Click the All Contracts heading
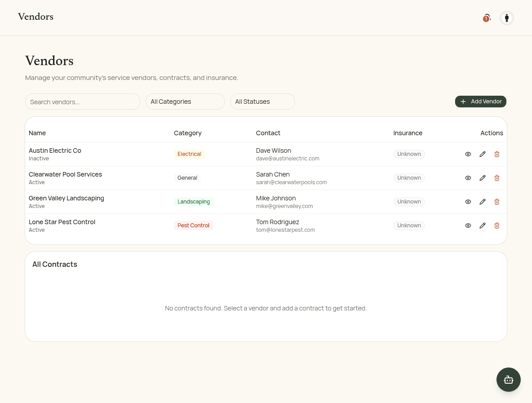The image size is (532, 403). click(x=54, y=264)
